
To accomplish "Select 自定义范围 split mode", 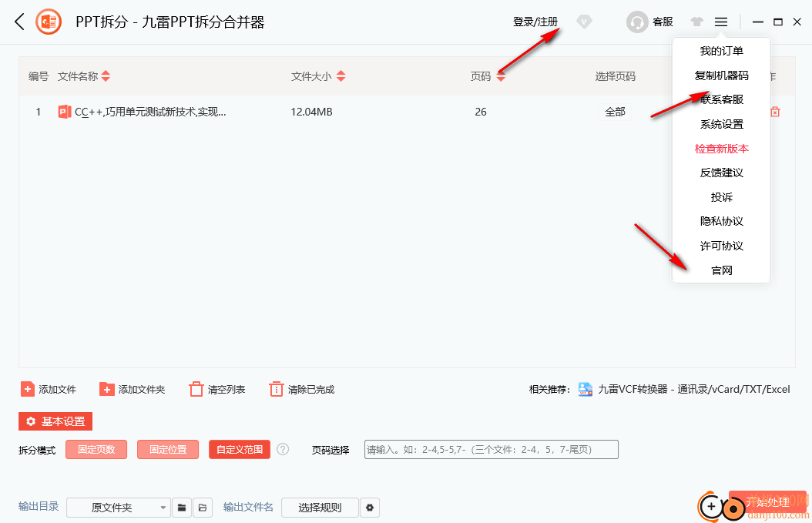I will (x=240, y=450).
